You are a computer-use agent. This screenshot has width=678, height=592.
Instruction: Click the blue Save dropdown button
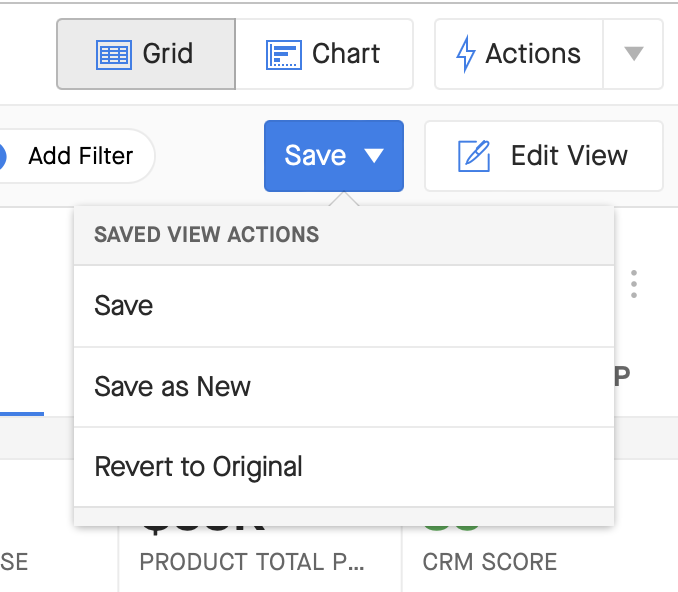334,156
